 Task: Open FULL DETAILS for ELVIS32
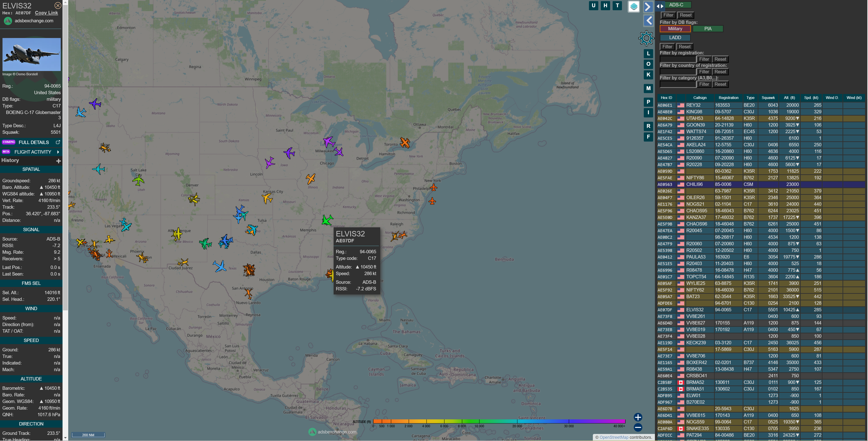(31, 142)
